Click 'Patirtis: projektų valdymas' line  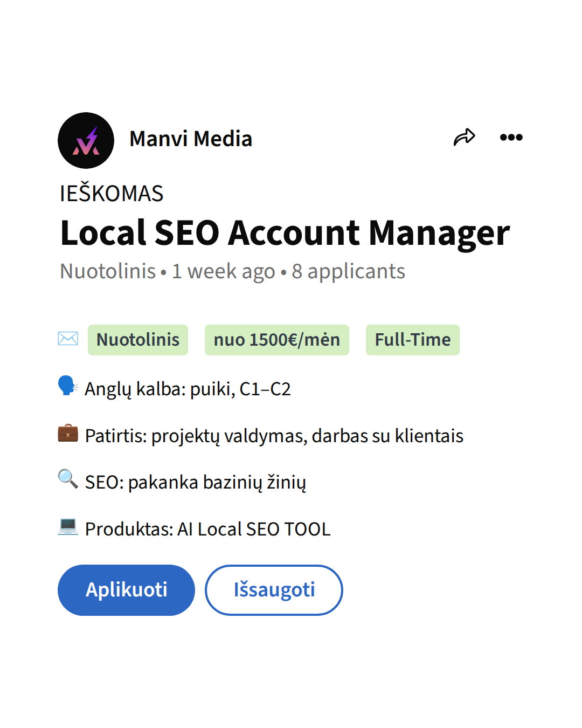274,436
